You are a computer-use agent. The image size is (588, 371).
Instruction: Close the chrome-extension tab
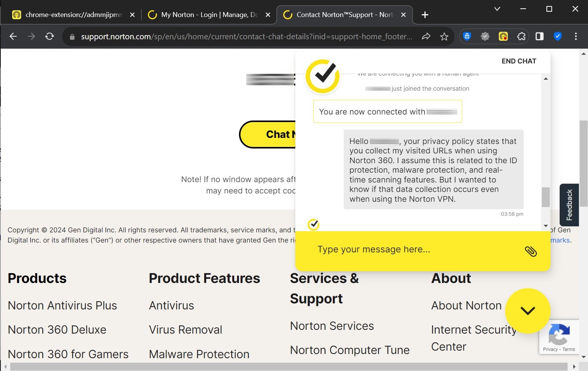132,15
